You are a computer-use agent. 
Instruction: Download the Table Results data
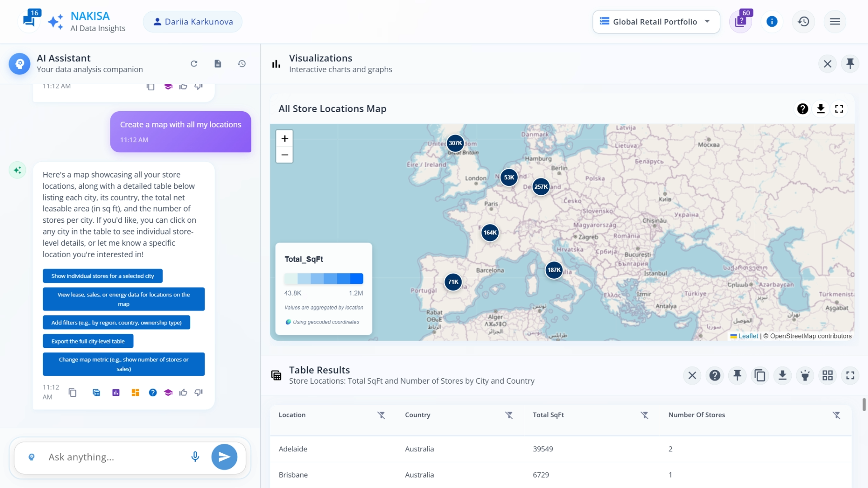(783, 375)
